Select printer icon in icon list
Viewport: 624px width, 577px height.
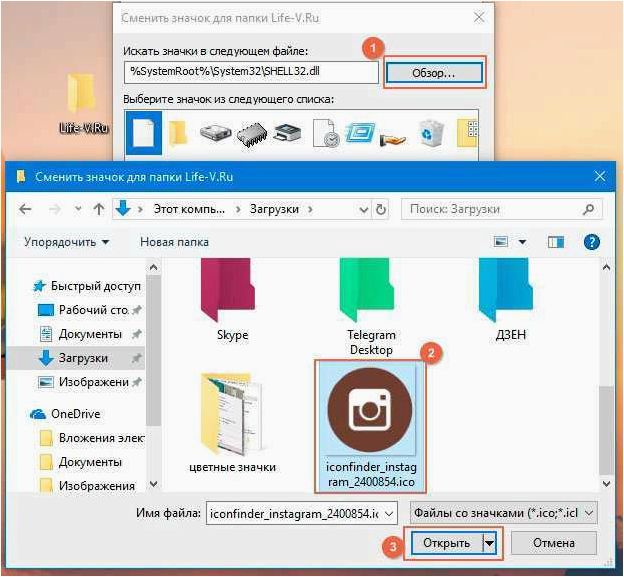[x=287, y=133]
